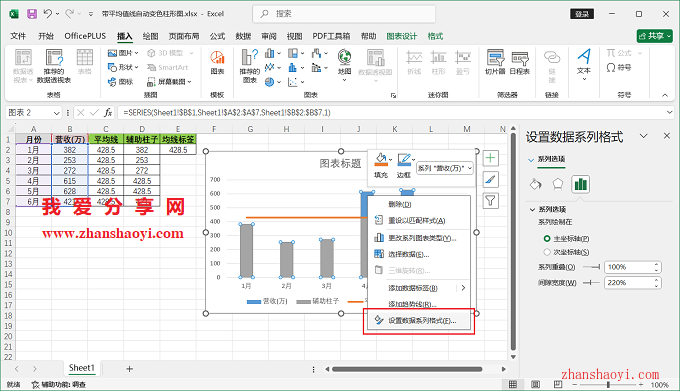
Task: Open the 开始 Home ribbon tab
Action: coord(46,36)
